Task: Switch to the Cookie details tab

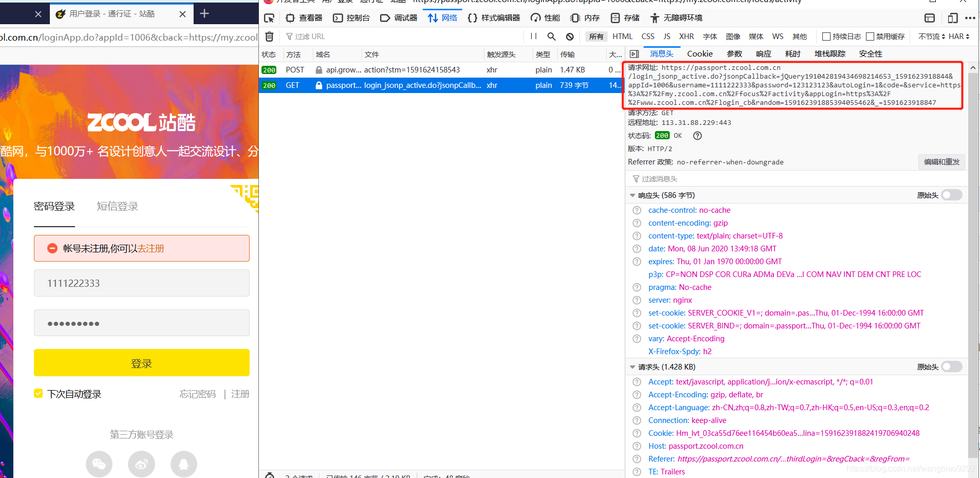Action: pos(700,54)
